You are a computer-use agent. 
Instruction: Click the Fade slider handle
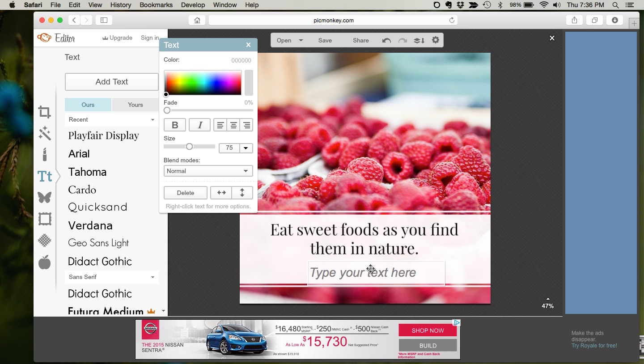click(x=167, y=110)
